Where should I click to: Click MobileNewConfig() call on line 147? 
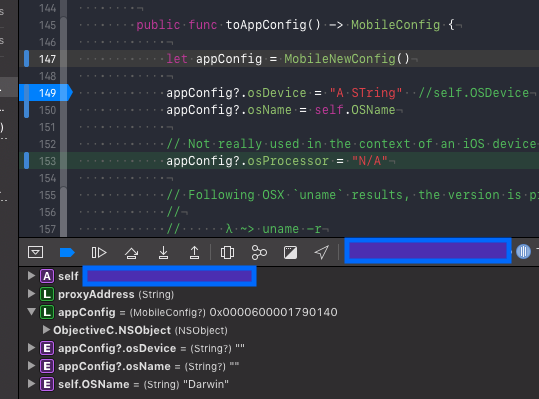click(347, 59)
